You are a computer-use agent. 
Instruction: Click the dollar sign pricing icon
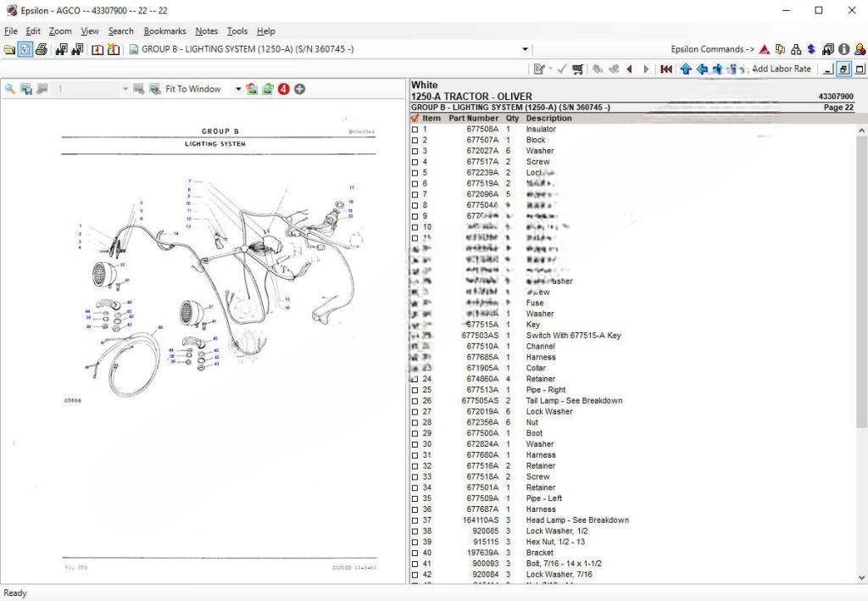(811, 49)
